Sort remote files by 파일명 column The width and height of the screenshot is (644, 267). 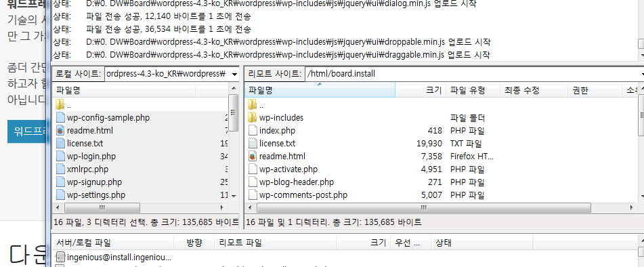pyautogui.click(x=320, y=90)
